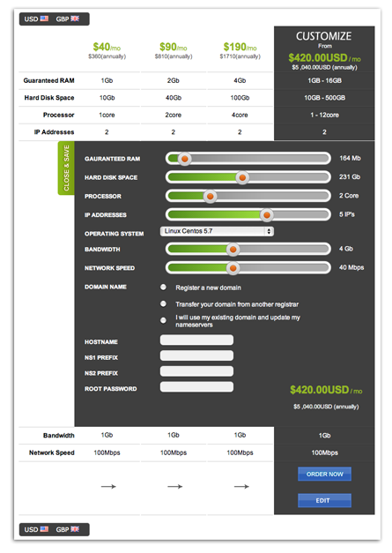Select Transfer your domain from another registrar
392x553 pixels.
click(x=163, y=303)
